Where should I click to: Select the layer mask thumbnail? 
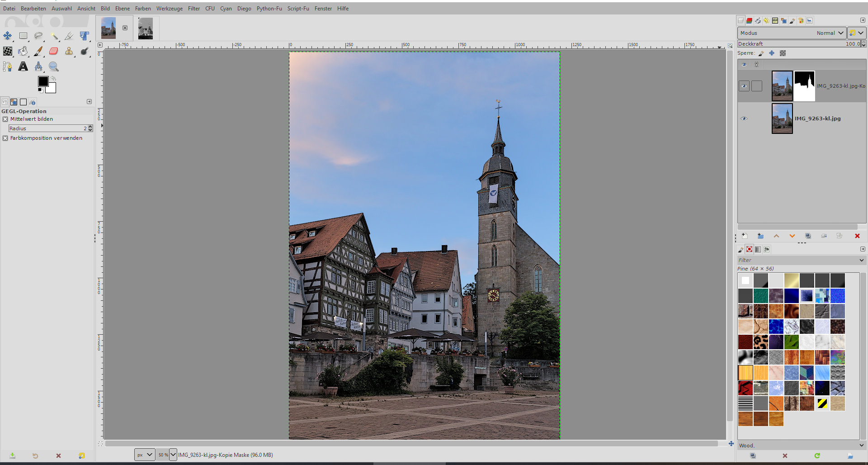[x=804, y=86]
